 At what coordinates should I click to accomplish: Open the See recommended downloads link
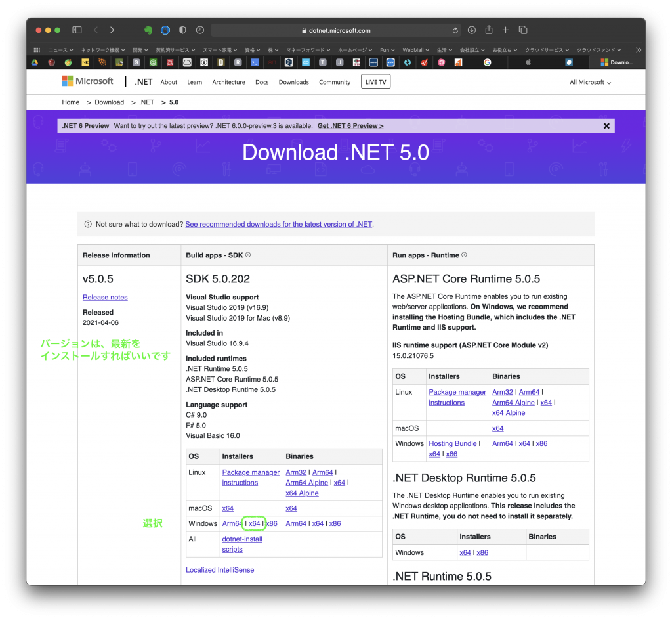tap(278, 224)
